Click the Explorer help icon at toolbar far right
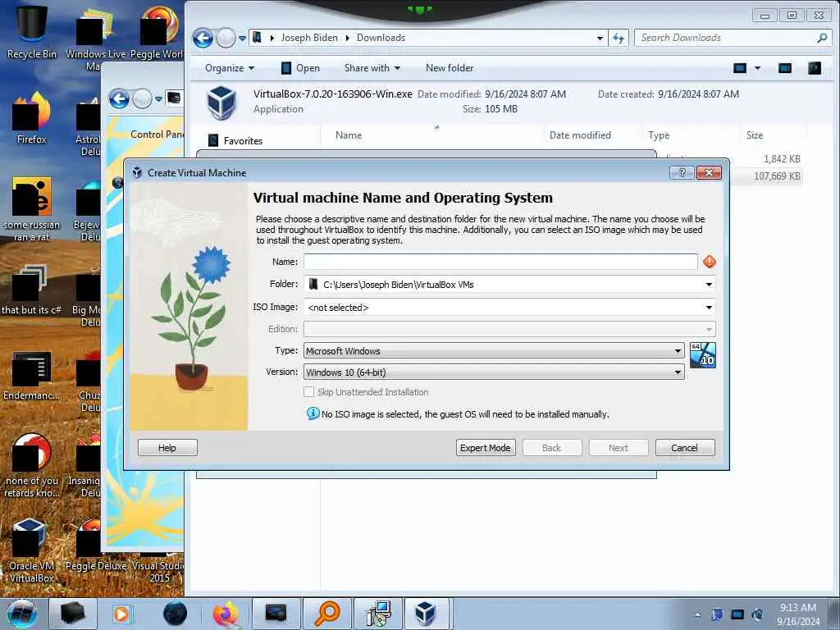840x630 pixels. 815,68
